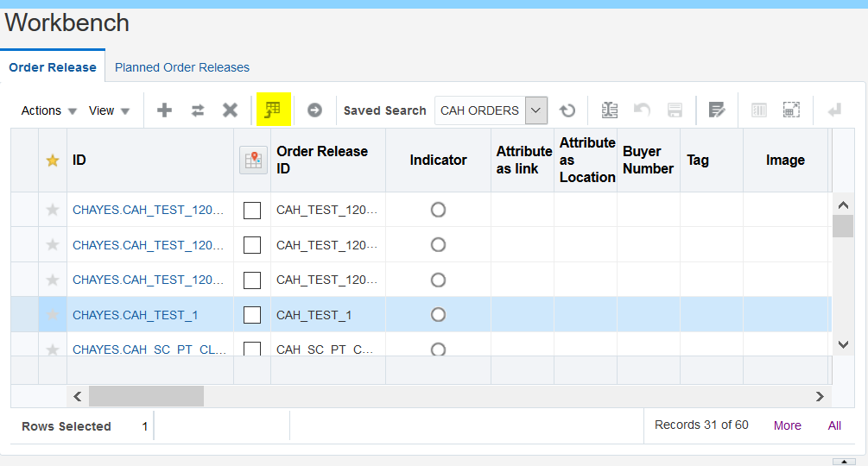This screenshot has height=466, width=868.
Task: Click the refresh icon beside Saved Search
Action: click(x=567, y=110)
